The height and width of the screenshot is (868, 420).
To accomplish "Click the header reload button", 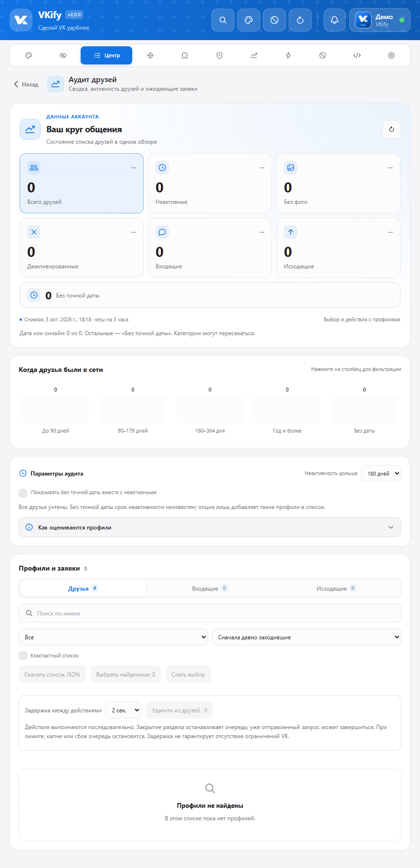I will 300,20.
